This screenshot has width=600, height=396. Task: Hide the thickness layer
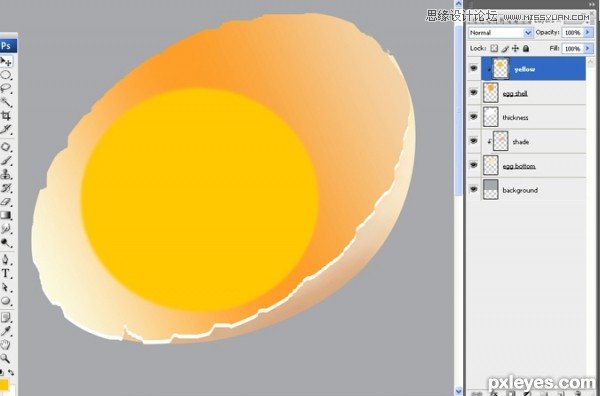(x=474, y=117)
